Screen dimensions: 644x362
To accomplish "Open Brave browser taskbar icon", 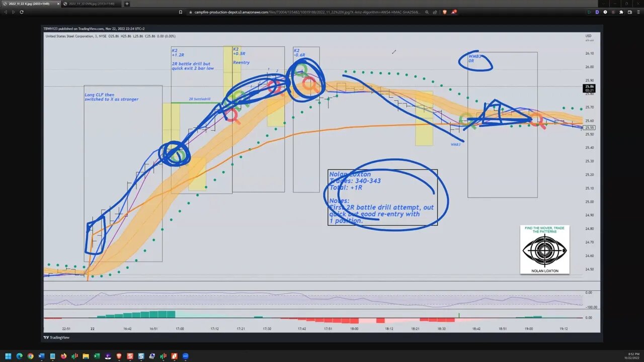I will point(119,356).
